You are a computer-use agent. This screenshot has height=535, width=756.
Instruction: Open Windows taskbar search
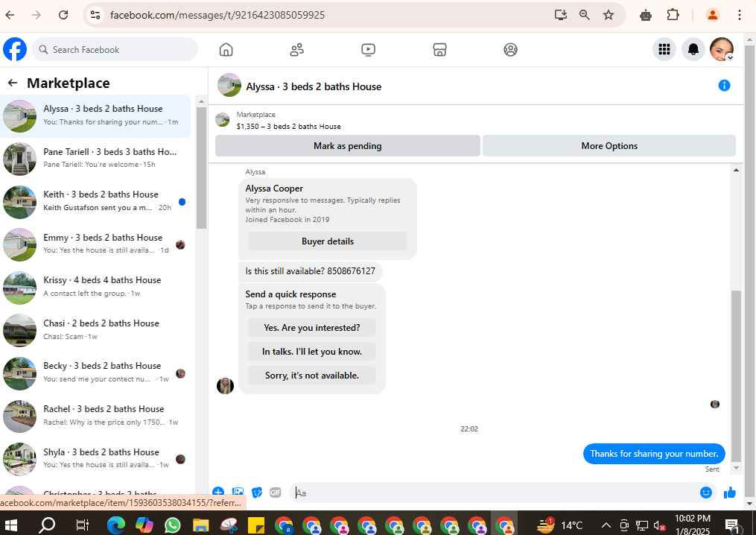tap(47, 525)
